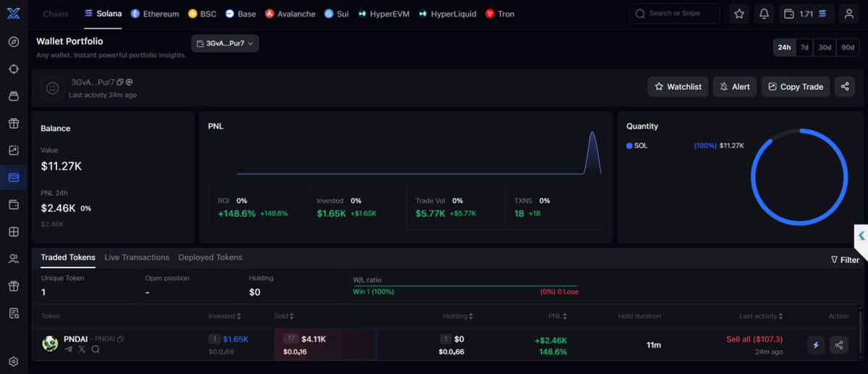868x374 pixels.
Task: Click the Alert button
Action: [x=735, y=87]
